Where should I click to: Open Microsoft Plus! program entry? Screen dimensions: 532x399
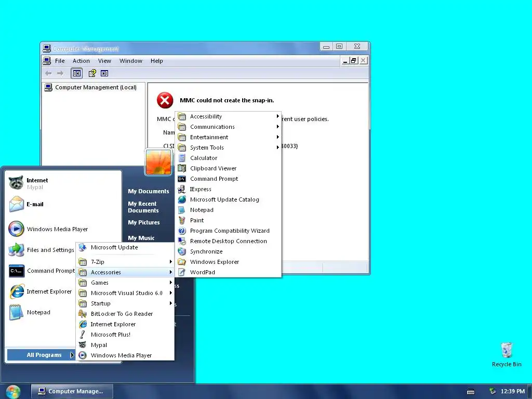click(125, 335)
